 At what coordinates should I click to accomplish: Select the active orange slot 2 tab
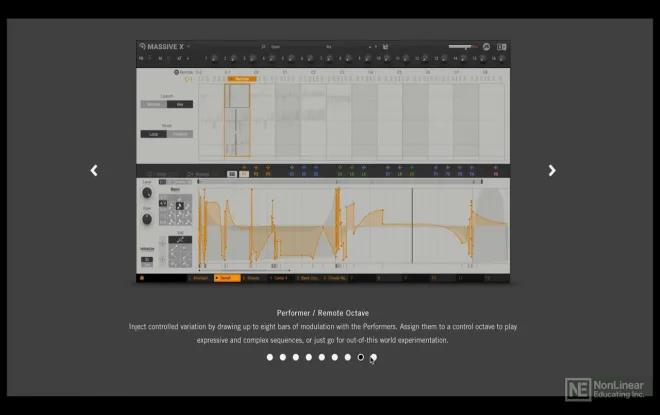click(x=227, y=278)
